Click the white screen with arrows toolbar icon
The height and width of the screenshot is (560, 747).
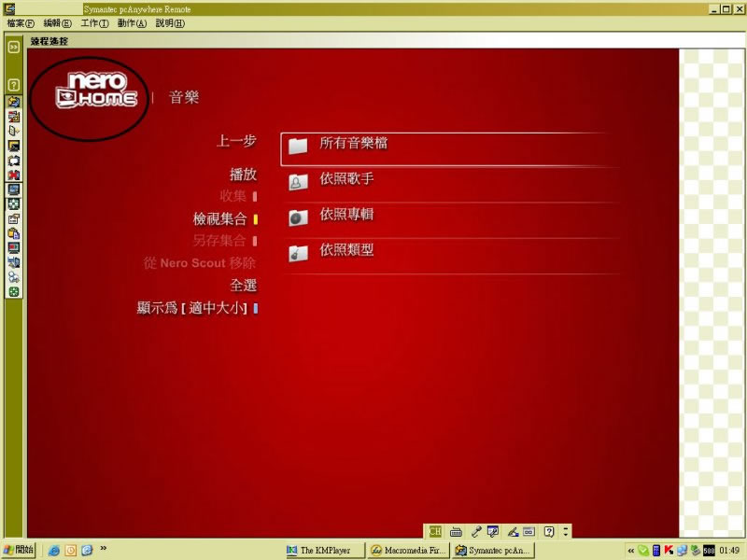click(x=14, y=161)
